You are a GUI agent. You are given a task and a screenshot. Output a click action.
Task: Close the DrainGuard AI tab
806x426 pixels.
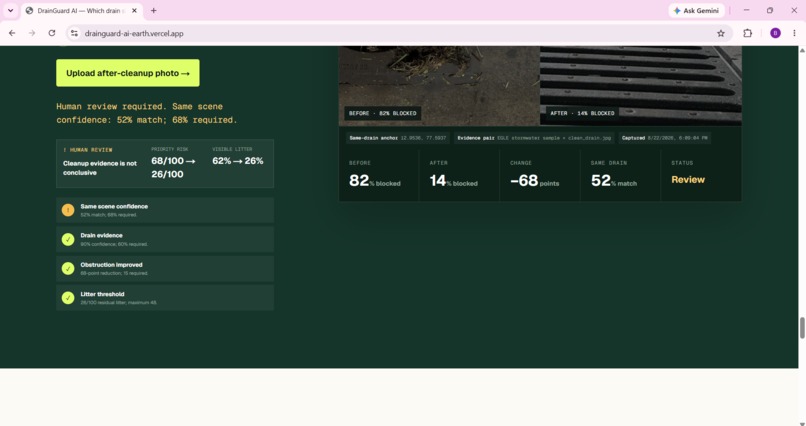click(x=135, y=11)
